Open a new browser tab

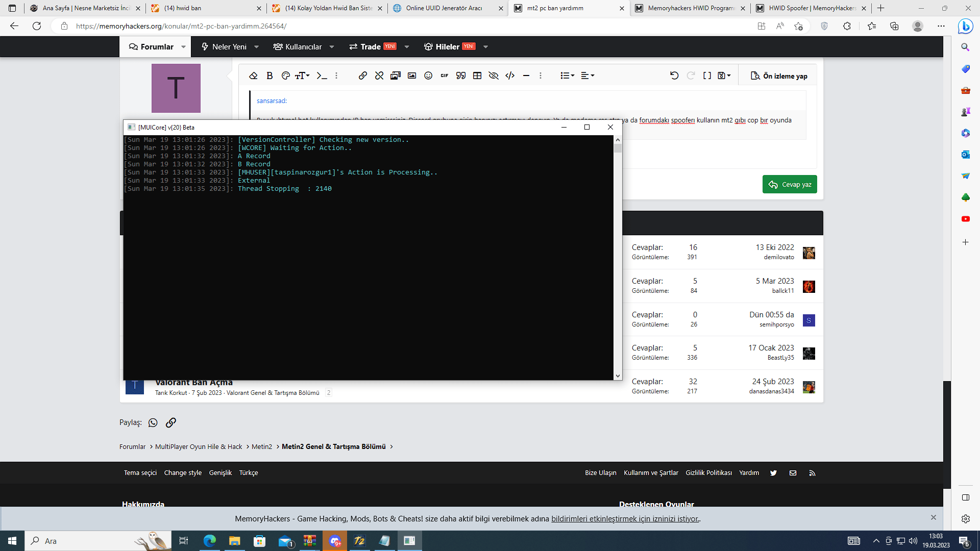880,8
